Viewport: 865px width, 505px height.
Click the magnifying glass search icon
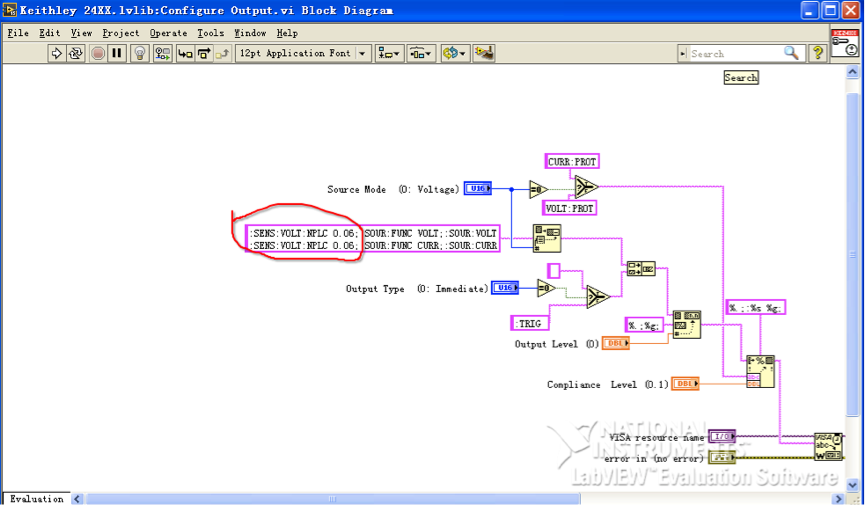[x=791, y=53]
